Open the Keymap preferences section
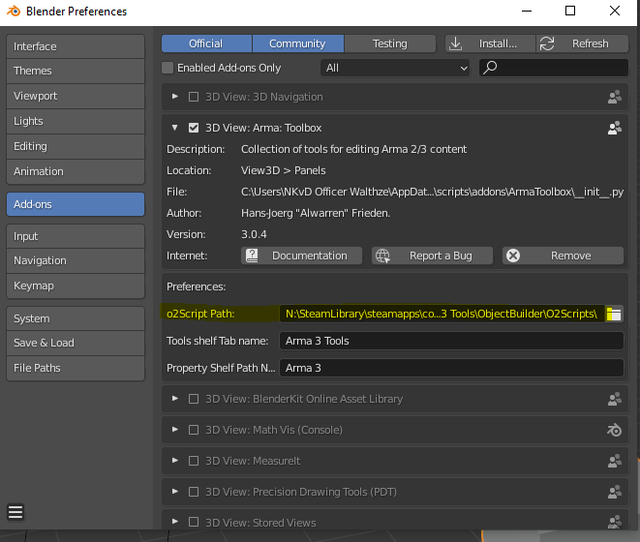 (x=76, y=286)
